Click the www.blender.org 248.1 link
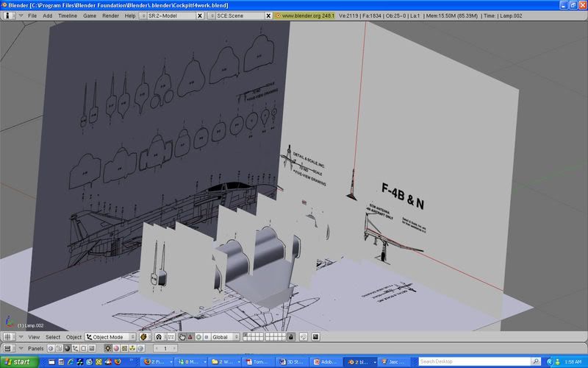588x368 pixels. [304, 15]
